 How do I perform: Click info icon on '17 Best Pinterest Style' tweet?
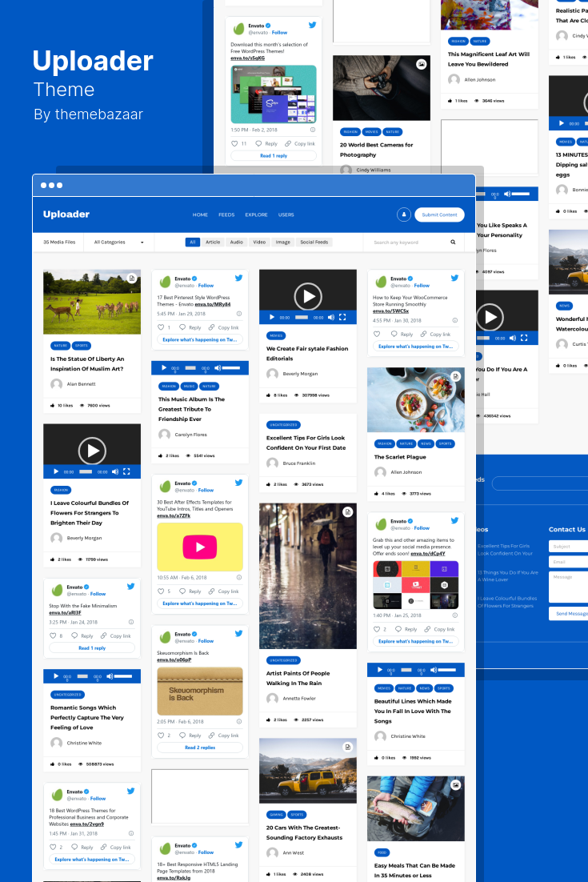pos(239,314)
